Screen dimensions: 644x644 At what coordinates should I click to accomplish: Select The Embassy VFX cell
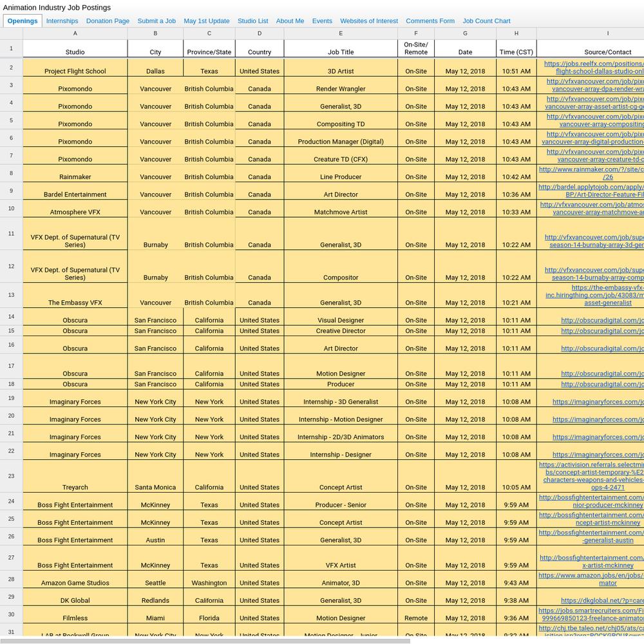(x=75, y=296)
